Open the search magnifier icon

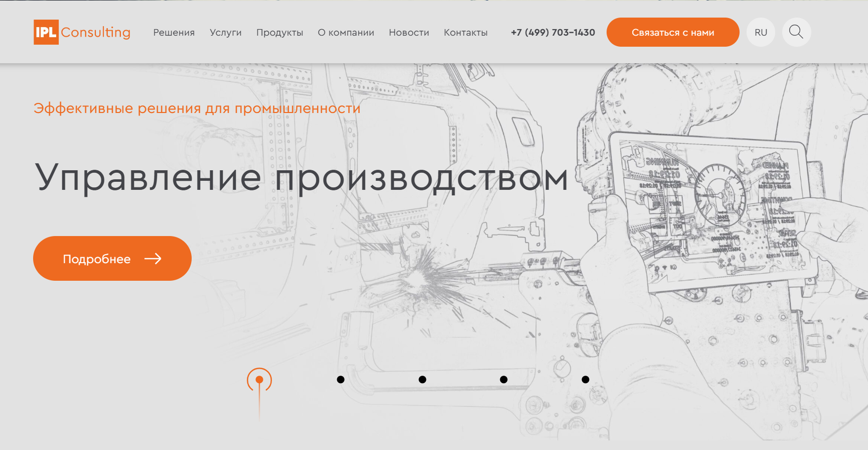point(796,32)
